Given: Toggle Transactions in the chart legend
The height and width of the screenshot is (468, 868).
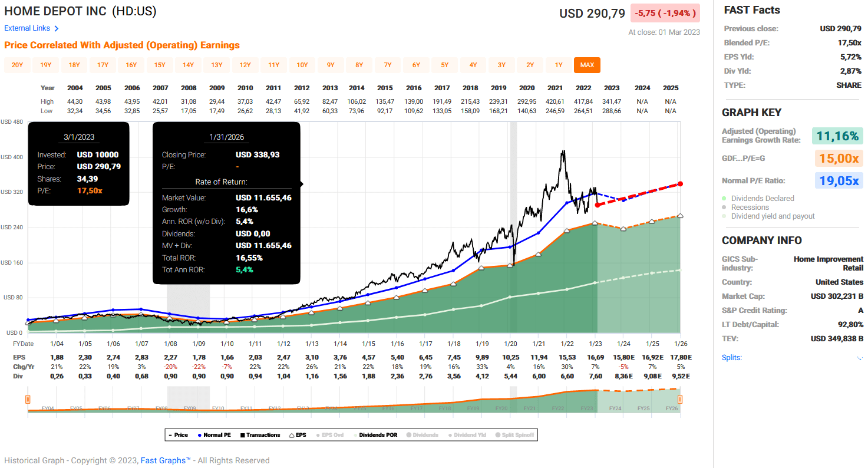Looking at the screenshot, I should point(260,435).
